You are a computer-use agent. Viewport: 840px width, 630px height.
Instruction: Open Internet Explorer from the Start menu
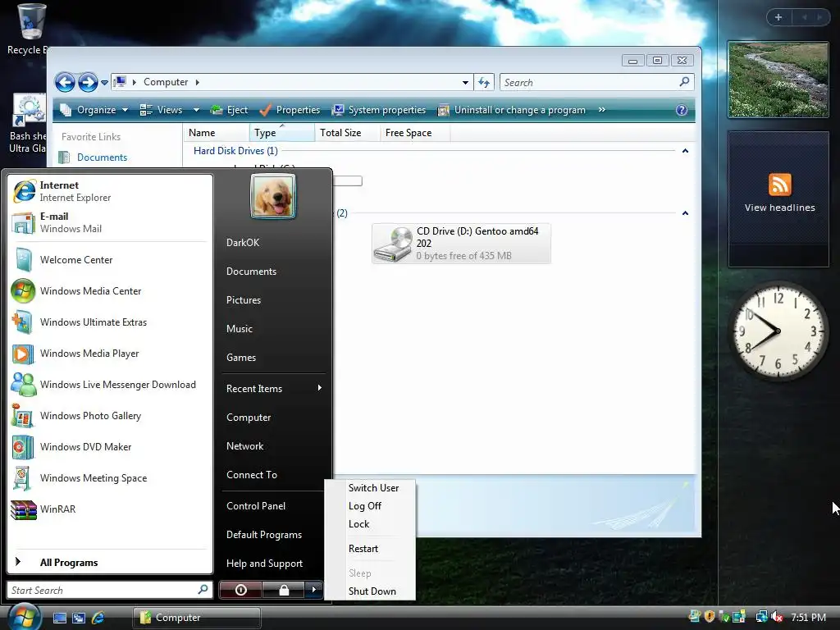[110, 191]
